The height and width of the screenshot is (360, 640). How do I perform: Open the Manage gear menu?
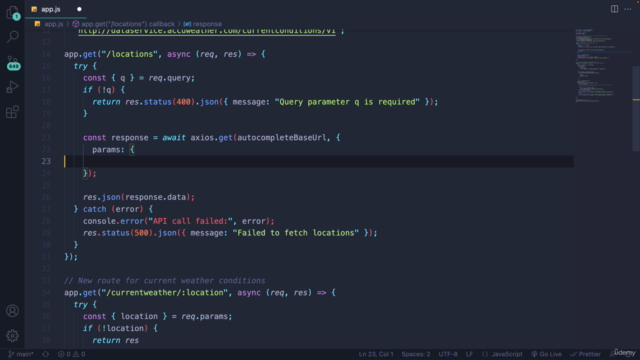point(13,336)
